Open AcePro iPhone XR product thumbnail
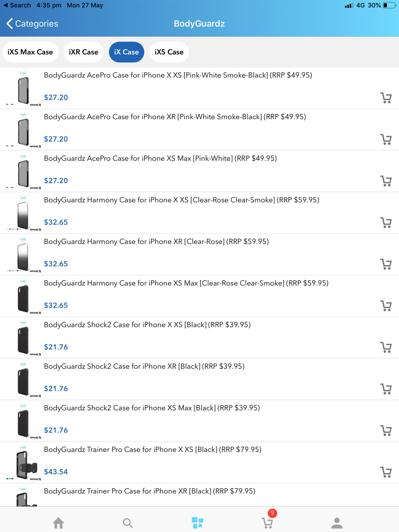The width and height of the screenshot is (399, 532). pyautogui.click(x=23, y=130)
